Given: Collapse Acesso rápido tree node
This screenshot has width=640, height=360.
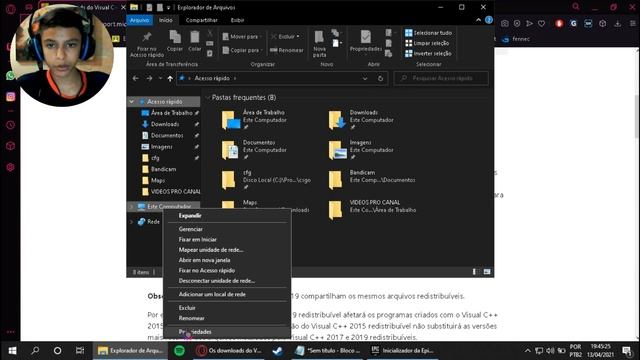Looking at the screenshot, I should [x=132, y=101].
